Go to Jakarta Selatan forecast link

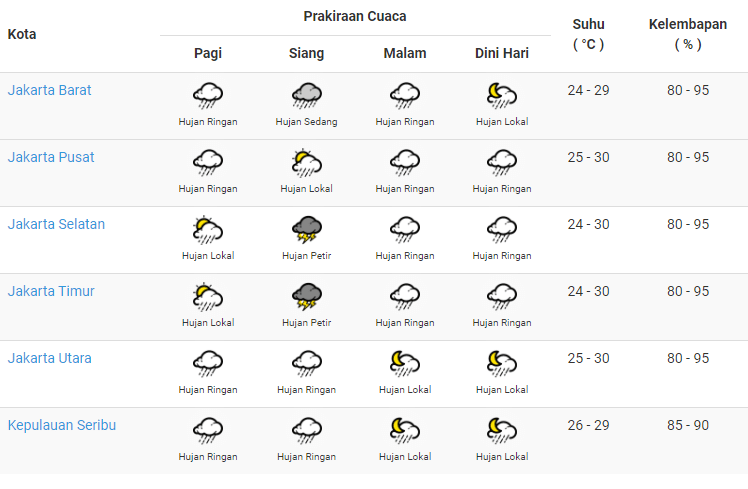pyautogui.click(x=56, y=224)
